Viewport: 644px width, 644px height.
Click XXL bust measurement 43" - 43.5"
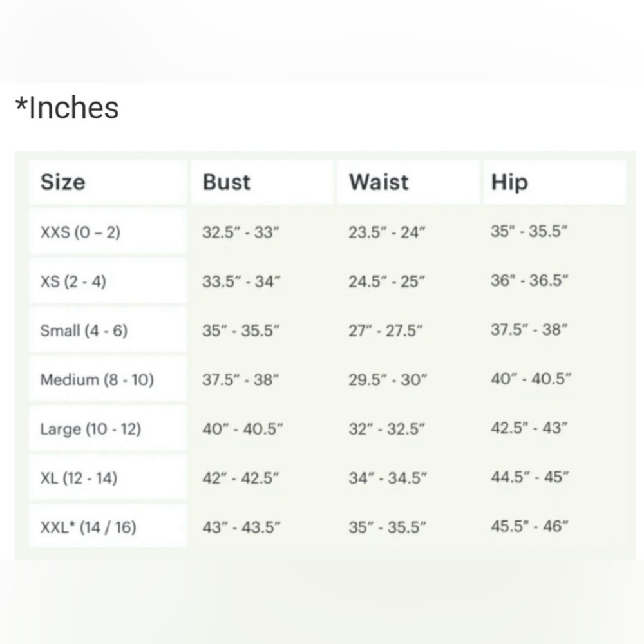click(x=241, y=527)
